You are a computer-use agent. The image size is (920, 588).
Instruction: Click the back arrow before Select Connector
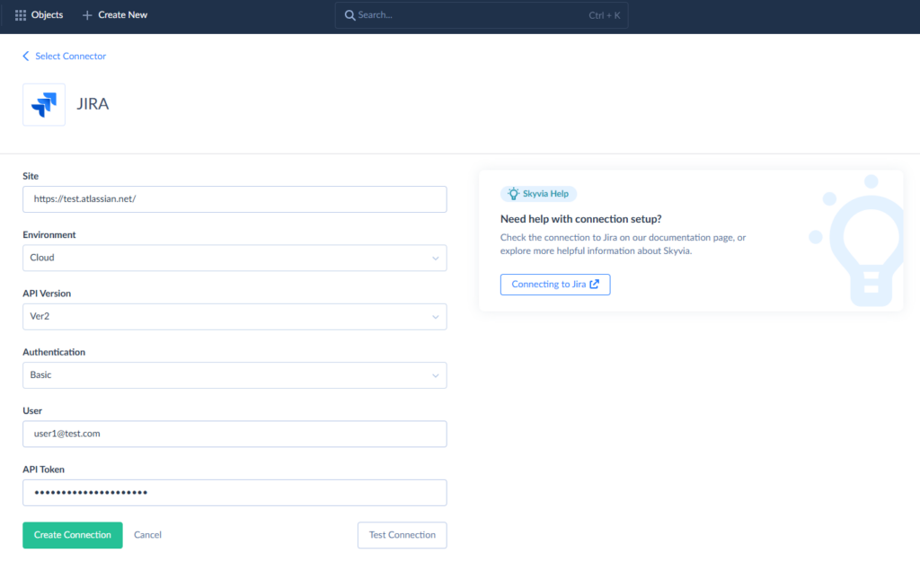click(x=25, y=56)
